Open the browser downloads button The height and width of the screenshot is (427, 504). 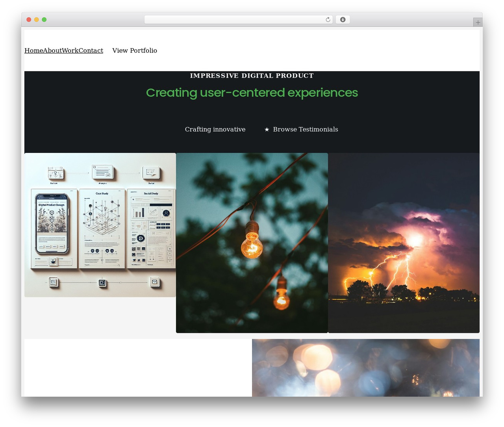pos(343,20)
